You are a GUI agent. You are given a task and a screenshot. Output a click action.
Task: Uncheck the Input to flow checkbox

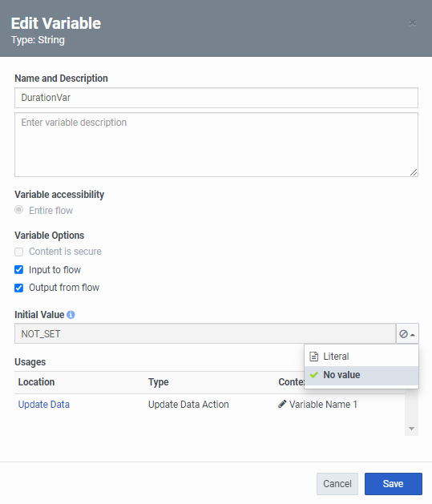[19, 270]
